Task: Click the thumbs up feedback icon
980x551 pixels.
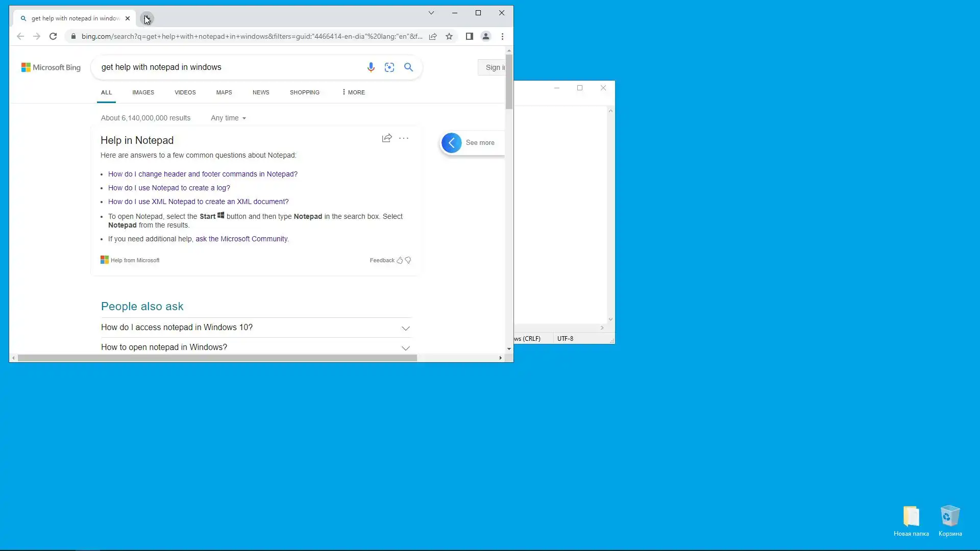Action: tap(400, 260)
